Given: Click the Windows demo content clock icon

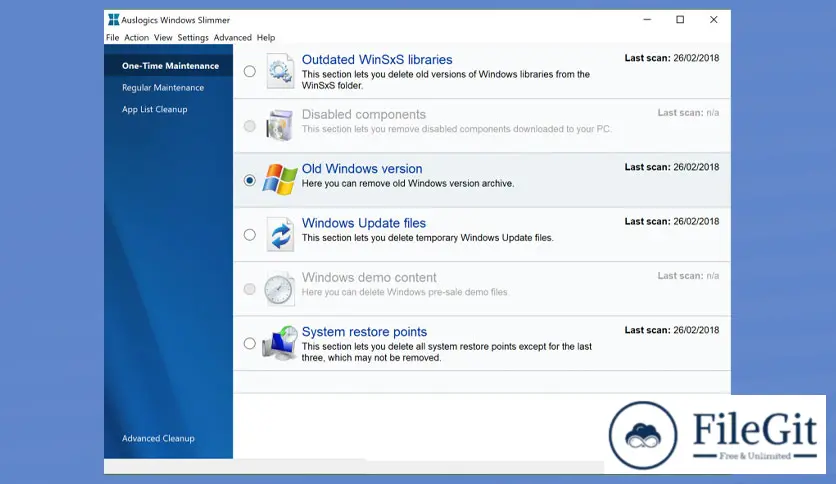Looking at the screenshot, I should [279, 289].
